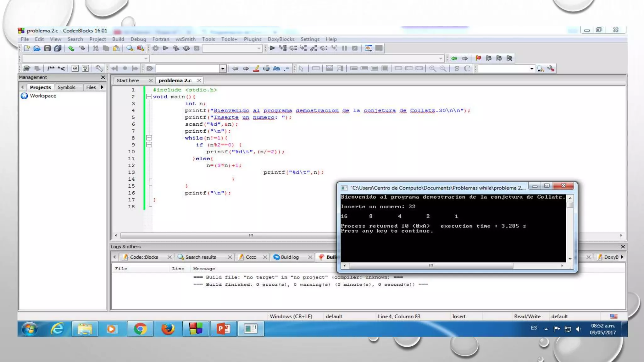Click the Build and run icon

[176, 48]
